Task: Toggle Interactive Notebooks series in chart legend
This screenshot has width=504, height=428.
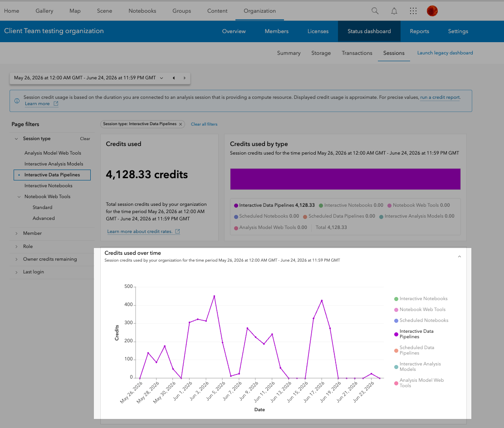Action: coord(421,299)
